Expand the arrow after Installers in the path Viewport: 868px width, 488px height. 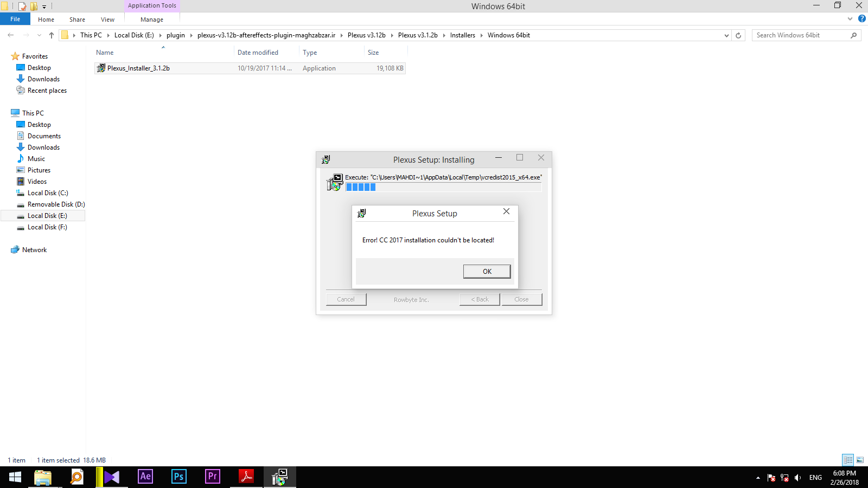pyautogui.click(x=481, y=35)
